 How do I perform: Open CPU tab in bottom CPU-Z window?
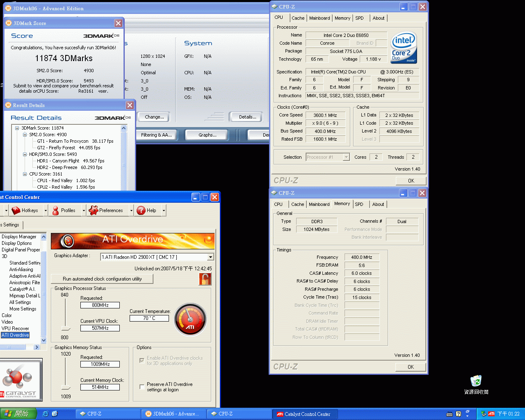pos(278,204)
